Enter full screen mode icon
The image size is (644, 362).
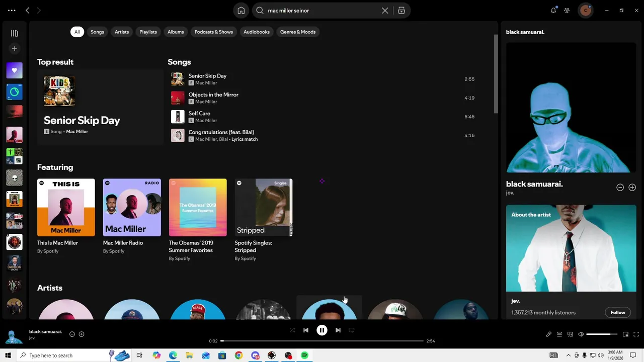636,334
